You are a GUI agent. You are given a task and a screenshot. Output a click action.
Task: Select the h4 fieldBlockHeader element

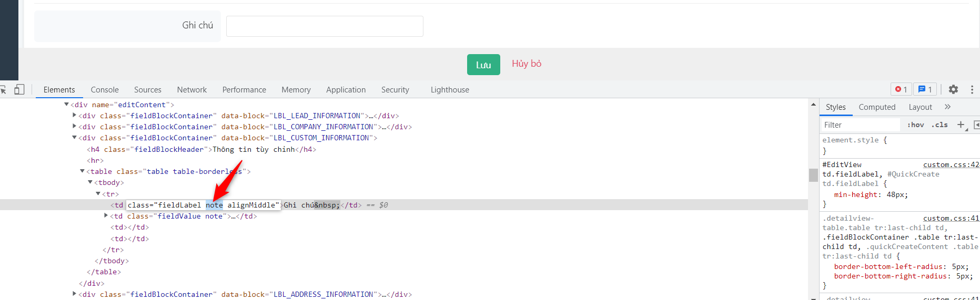201,149
